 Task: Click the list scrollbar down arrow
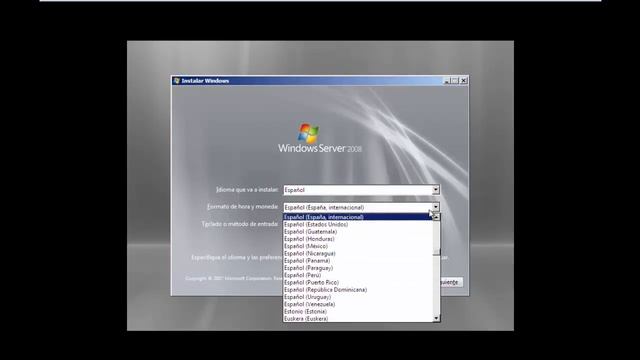[436, 318]
